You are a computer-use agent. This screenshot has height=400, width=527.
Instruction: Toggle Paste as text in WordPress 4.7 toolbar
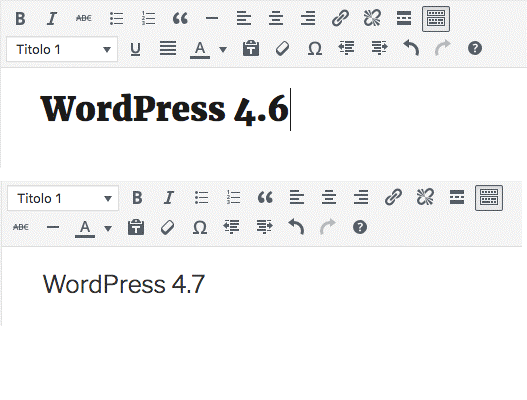136,227
